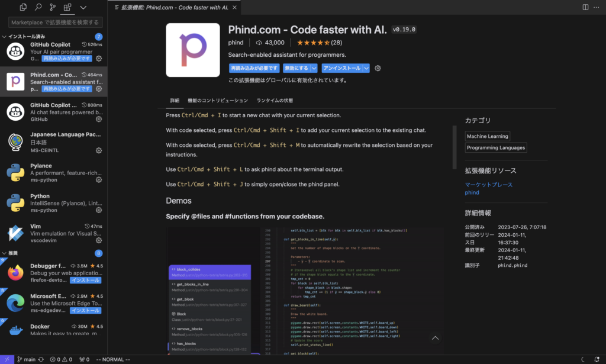This screenshot has height=364, width=606.
Task: Switch to ランタイムの状態 tab
Action: 275,101
